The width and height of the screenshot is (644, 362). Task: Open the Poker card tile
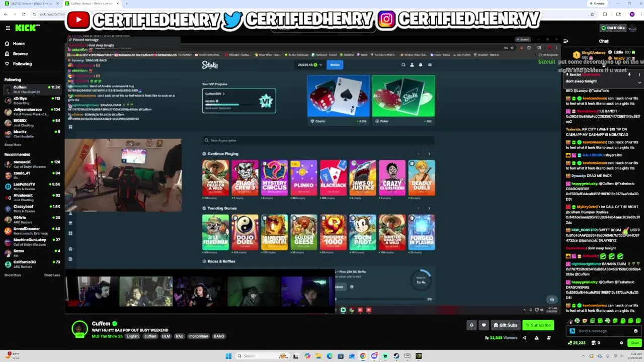coord(404,100)
